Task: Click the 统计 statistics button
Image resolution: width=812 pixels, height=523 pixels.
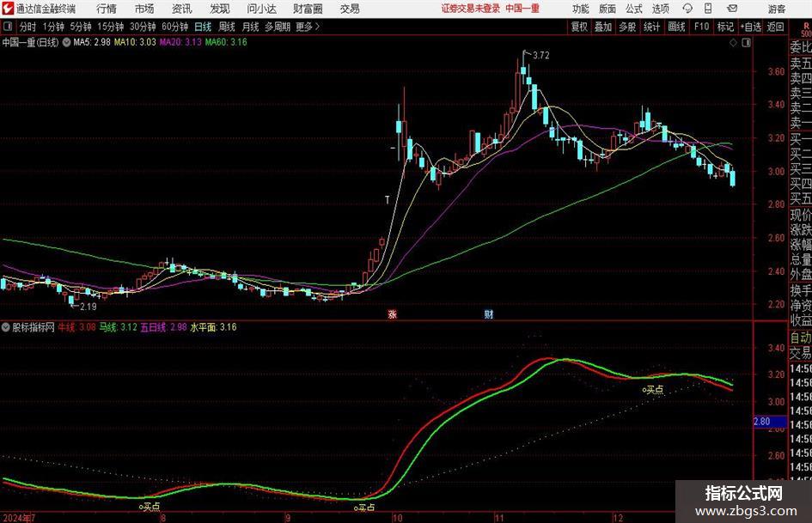Action: (x=651, y=27)
